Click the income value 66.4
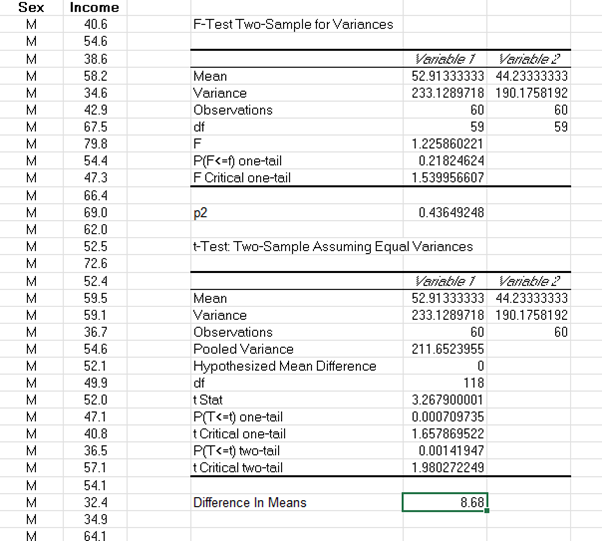The image size is (602, 541). (95, 195)
